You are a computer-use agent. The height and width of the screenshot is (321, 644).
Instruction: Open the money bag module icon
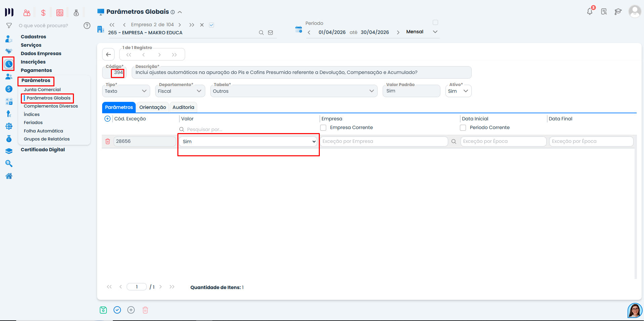[x=76, y=13]
